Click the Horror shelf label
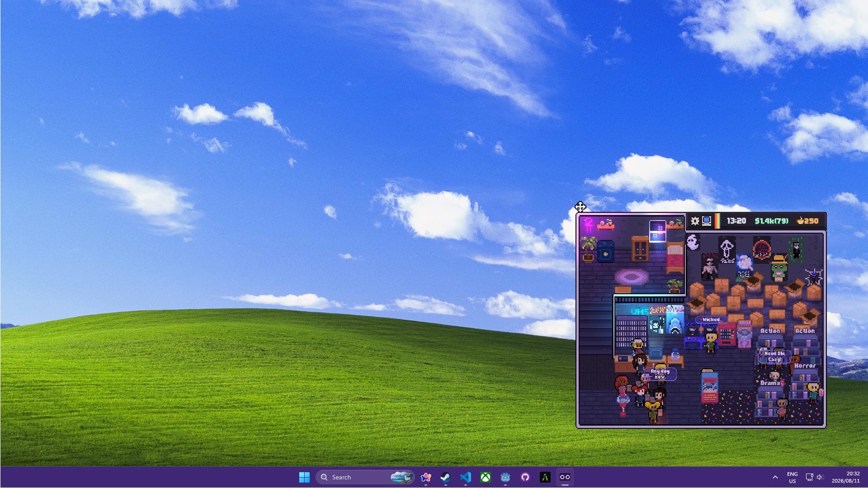 point(805,366)
